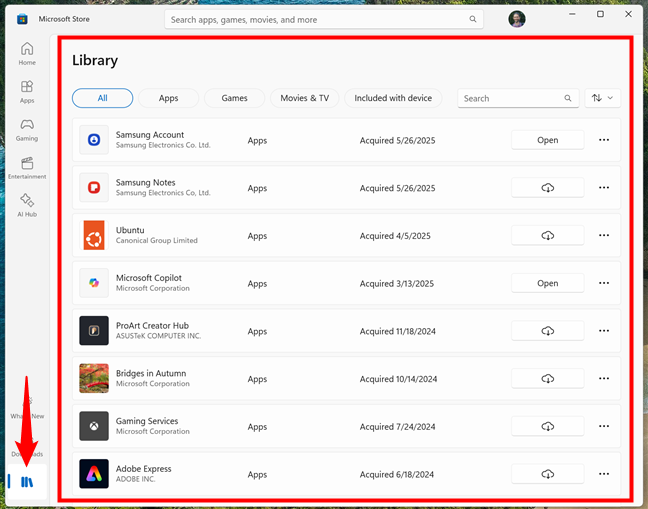The image size is (648, 509).
Task: Download Samsung Notes via cloud button
Action: (548, 188)
